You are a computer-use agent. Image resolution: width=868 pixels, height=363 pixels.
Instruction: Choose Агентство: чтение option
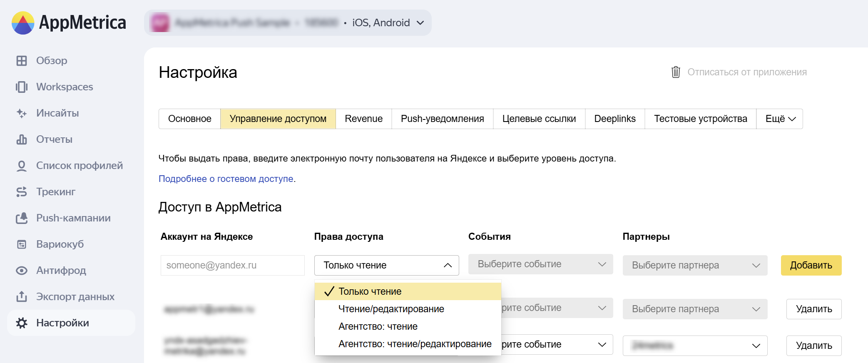378,326
